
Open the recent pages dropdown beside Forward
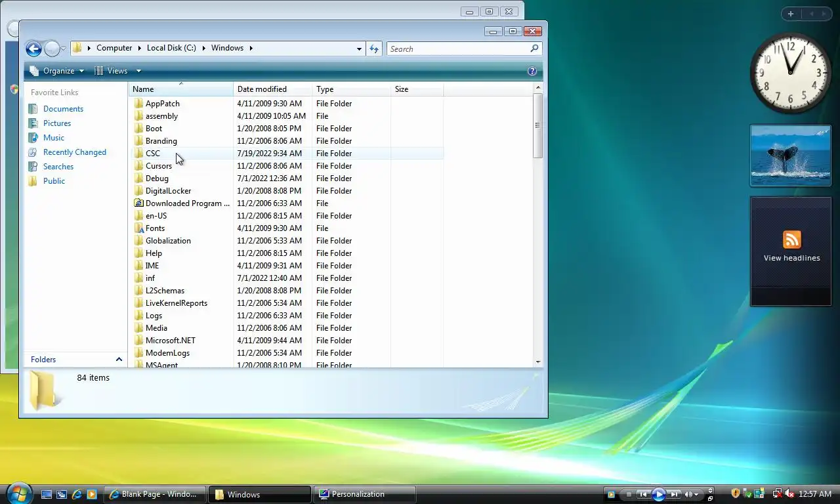(x=64, y=49)
